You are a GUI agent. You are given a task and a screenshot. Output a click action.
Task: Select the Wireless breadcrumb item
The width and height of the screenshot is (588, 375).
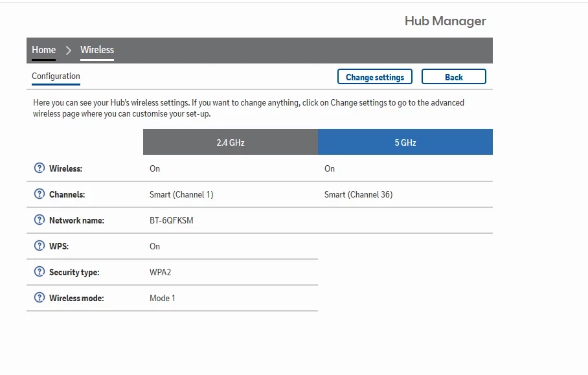(x=97, y=50)
